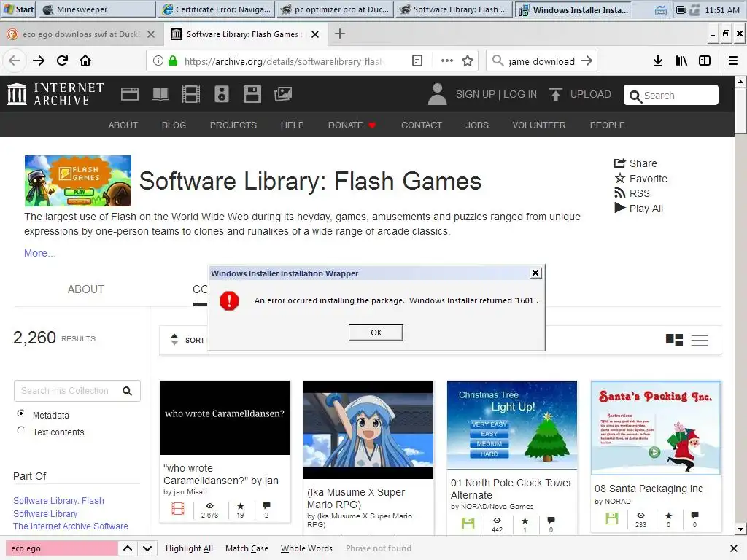Open the Archive video film icon
Screen dimensions: 747x560
pos(191,94)
